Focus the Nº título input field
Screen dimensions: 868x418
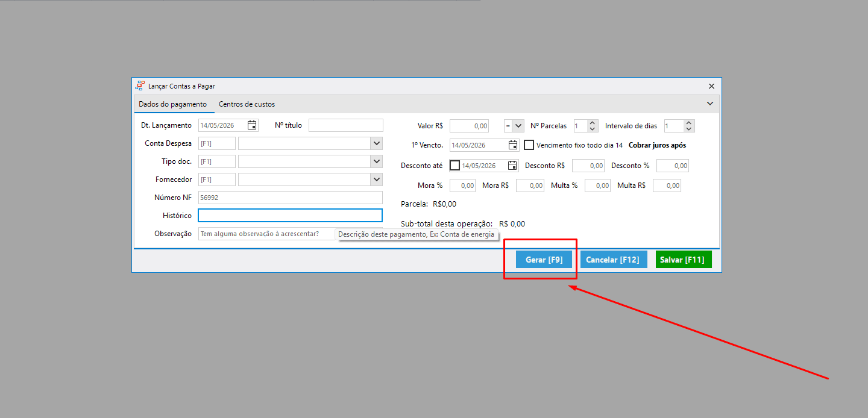[x=346, y=125]
